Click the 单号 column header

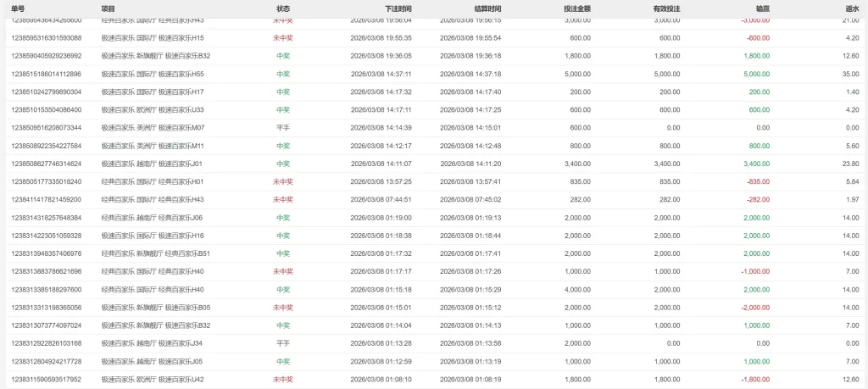(x=18, y=8)
